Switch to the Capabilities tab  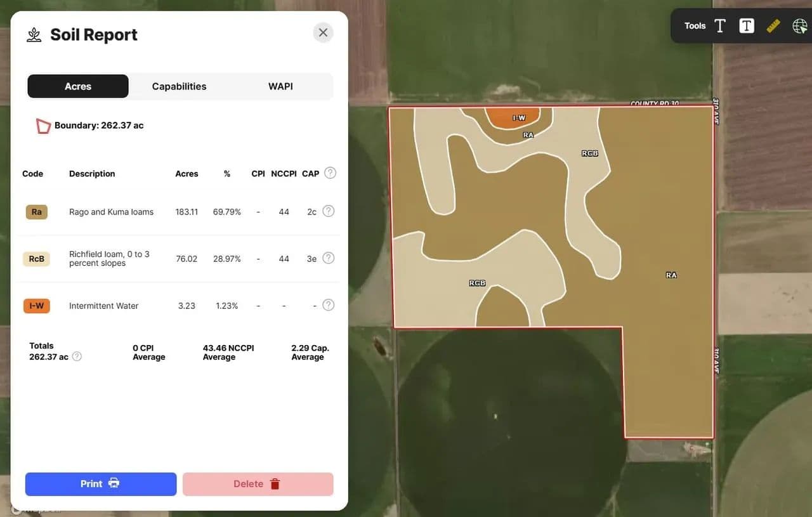pos(179,86)
